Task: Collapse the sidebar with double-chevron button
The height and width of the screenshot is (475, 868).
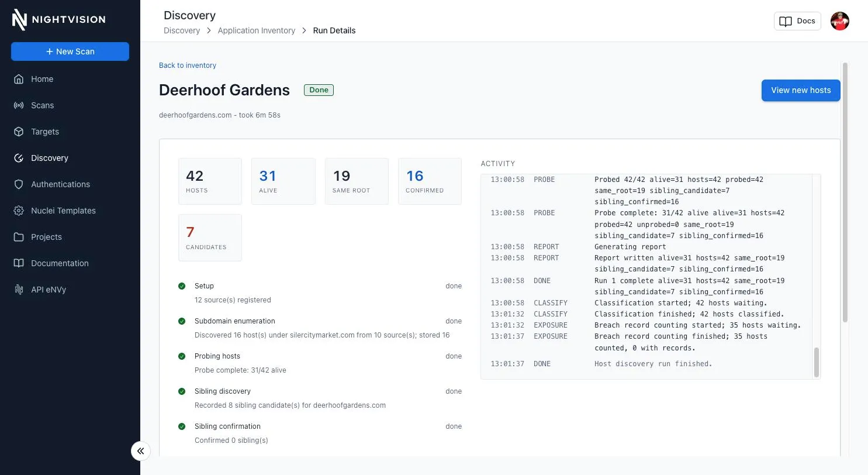Action: click(140, 451)
